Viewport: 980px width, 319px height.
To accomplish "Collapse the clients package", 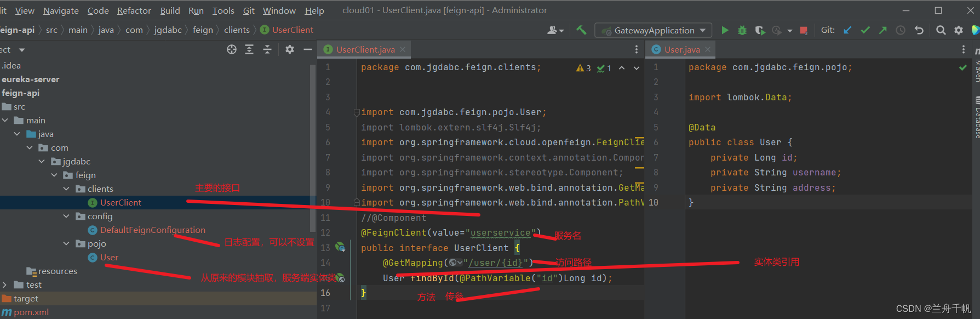I will tap(66, 189).
